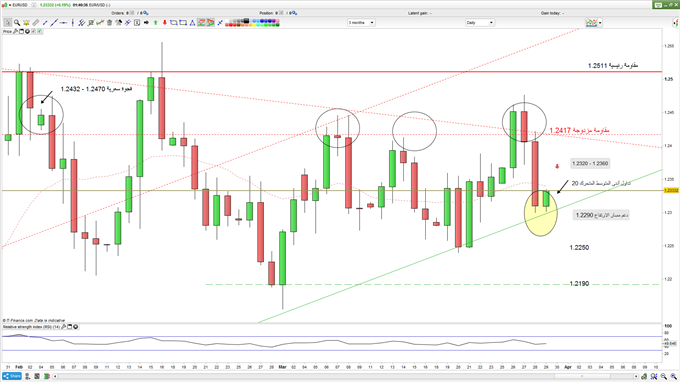Image resolution: width=680 pixels, height=382 pixels.
Task: Zoom in using the last bottom-right magnifier
Action: pyautogui.click(x=673, y=376)
